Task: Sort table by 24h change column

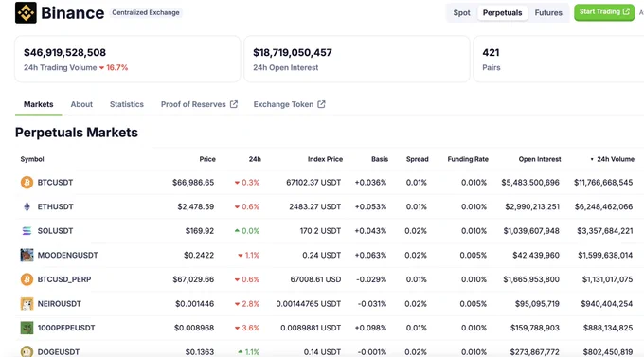Action: click(x=255, y=159)
